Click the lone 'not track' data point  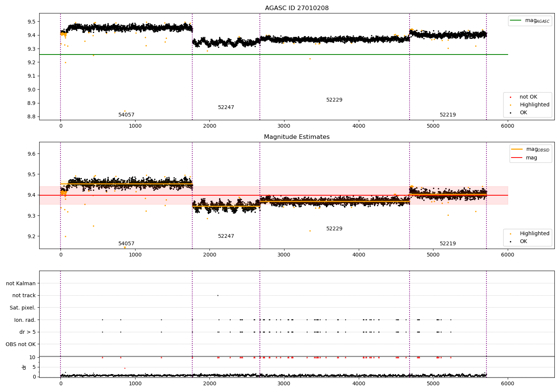pos(218,295)
